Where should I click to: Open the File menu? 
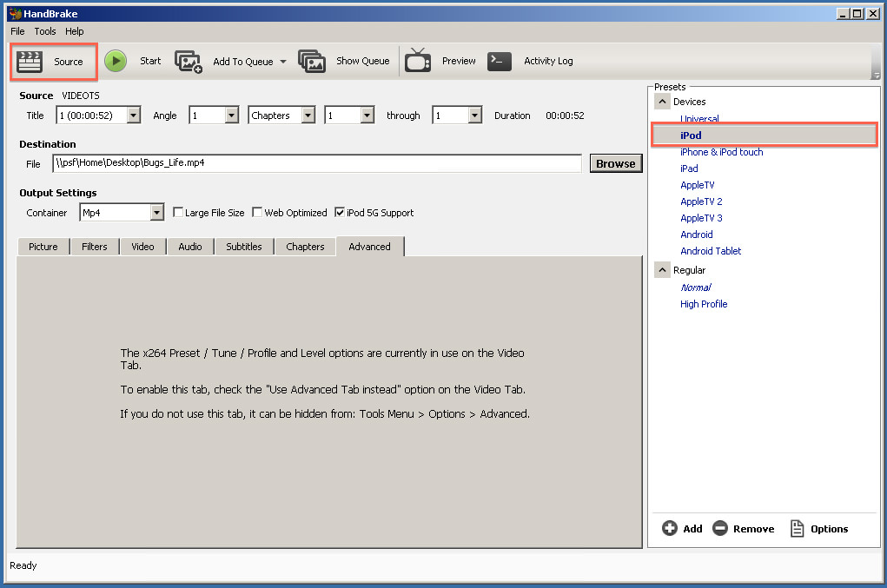pyautogui.click(x=17, y=31)
